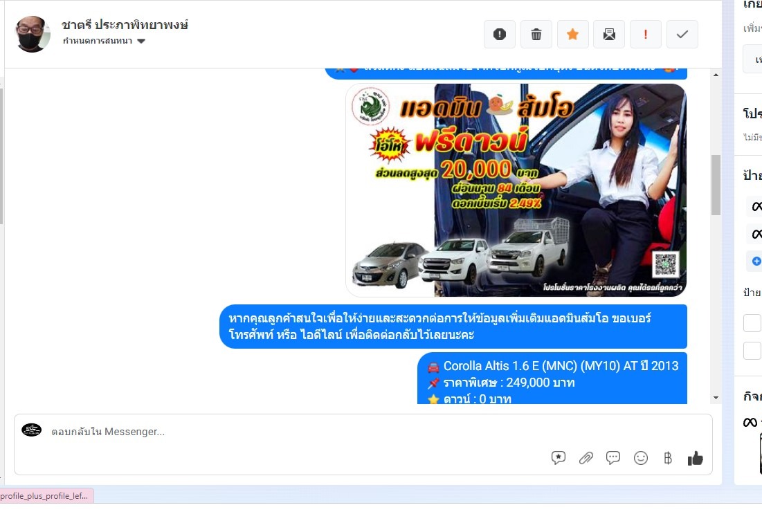The height and width of the screenshot is (532, 762).
Task: Click the chat scrollbar down arrow
Action: point(716,398)
